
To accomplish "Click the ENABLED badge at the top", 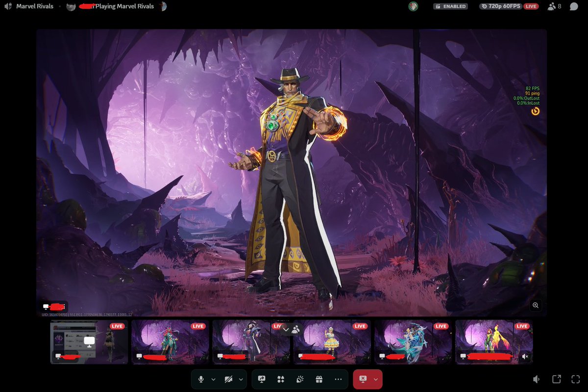I will pyautogui.click(x=450, y=6).
